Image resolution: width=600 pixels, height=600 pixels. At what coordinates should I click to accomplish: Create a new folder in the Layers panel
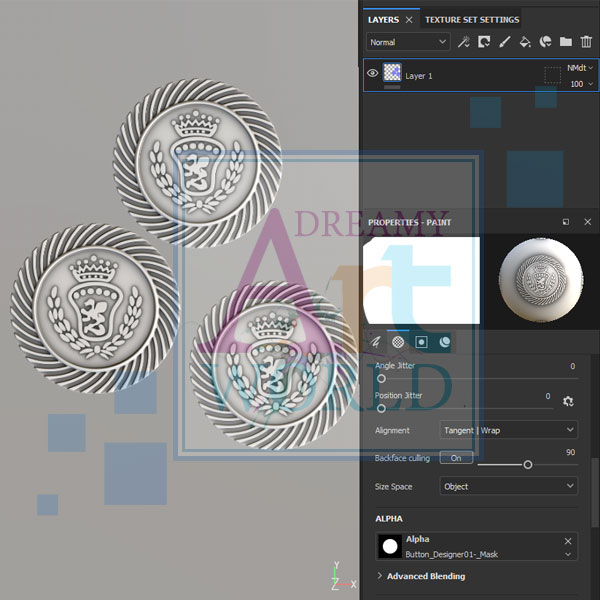[566, 42]
